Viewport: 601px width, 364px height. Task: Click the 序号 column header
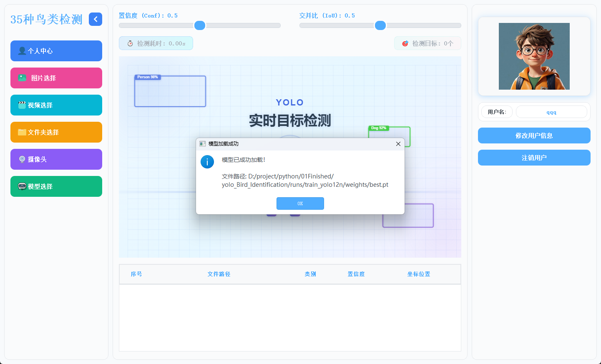tap(136, 274)
